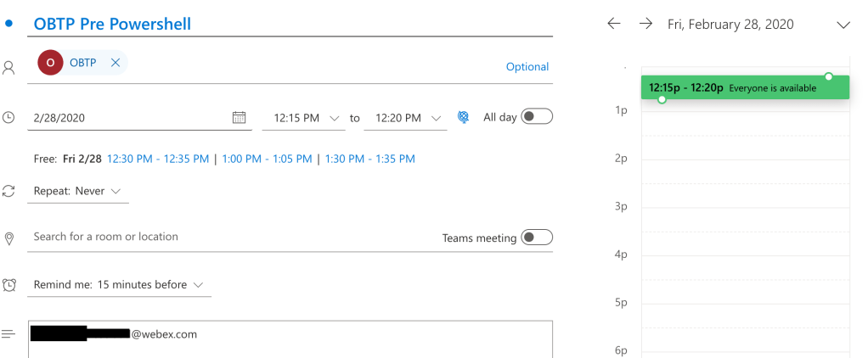Image resolution: width=868 pixels, height=358 pixels.
Task: Expand the 12:15 PM start time dropdown
Action: click(x=334, y=118)
